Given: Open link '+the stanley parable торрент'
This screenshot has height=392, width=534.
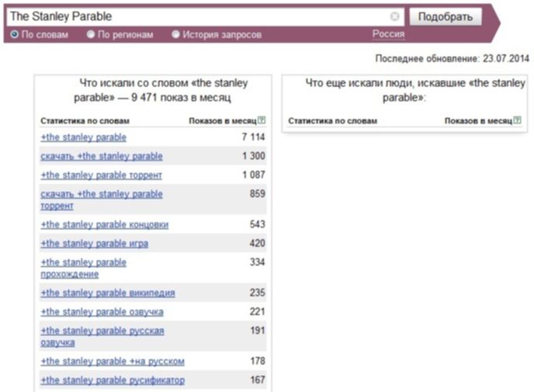Looking at the screenshot, I should (x=101, y=175).
